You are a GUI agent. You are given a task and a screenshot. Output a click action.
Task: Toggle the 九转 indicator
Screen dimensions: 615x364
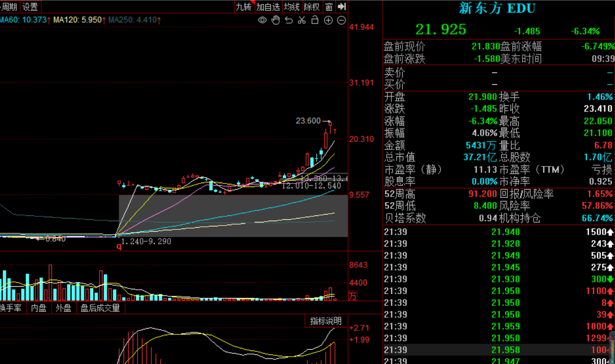coord(244,7)
